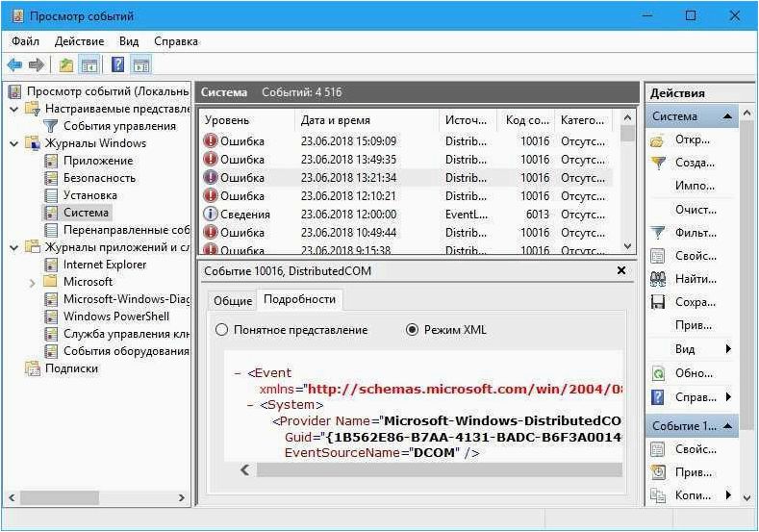Image resolution: width=759 pixels, height=532 pixels.
Task: Sort by Уровень column header
Action: 247,120
